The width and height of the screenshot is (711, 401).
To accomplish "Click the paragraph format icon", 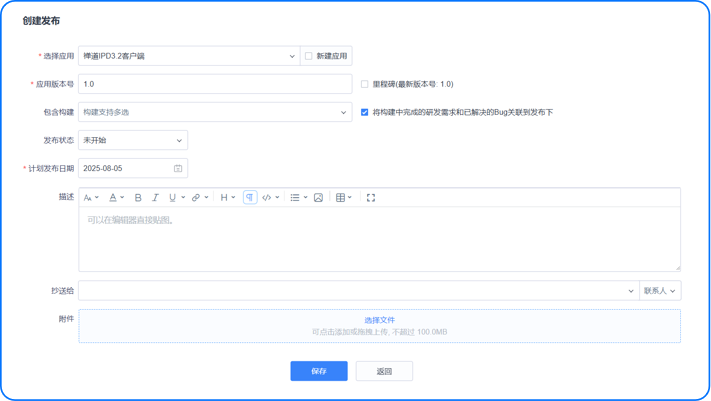I will click(250, 198).
